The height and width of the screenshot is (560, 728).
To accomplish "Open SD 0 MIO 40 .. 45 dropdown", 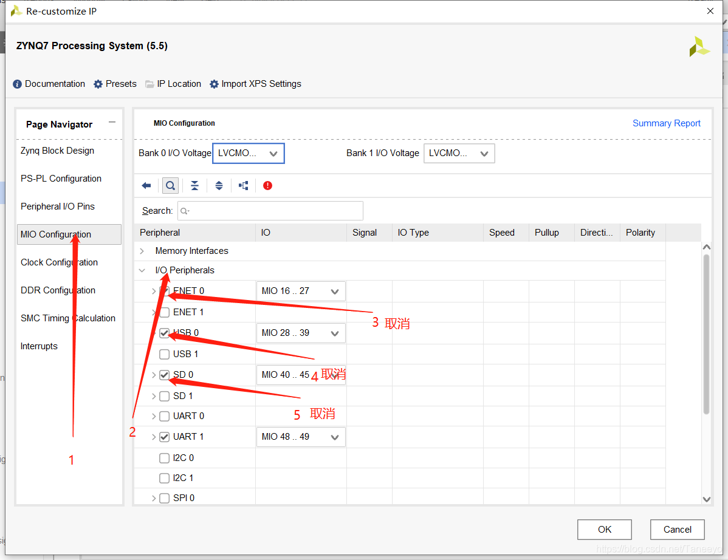I will click(x=301, y=375).
